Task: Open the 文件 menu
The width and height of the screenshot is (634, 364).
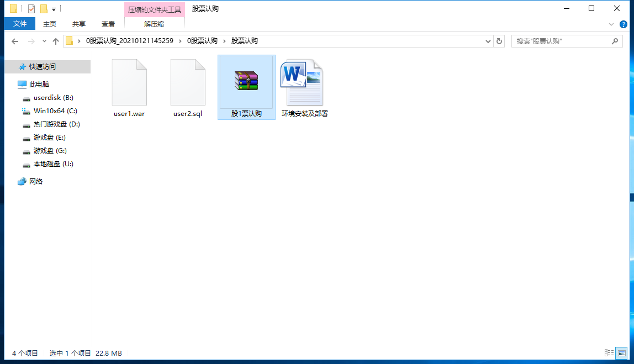Action: pyautogui.click(x=20, y=24)
